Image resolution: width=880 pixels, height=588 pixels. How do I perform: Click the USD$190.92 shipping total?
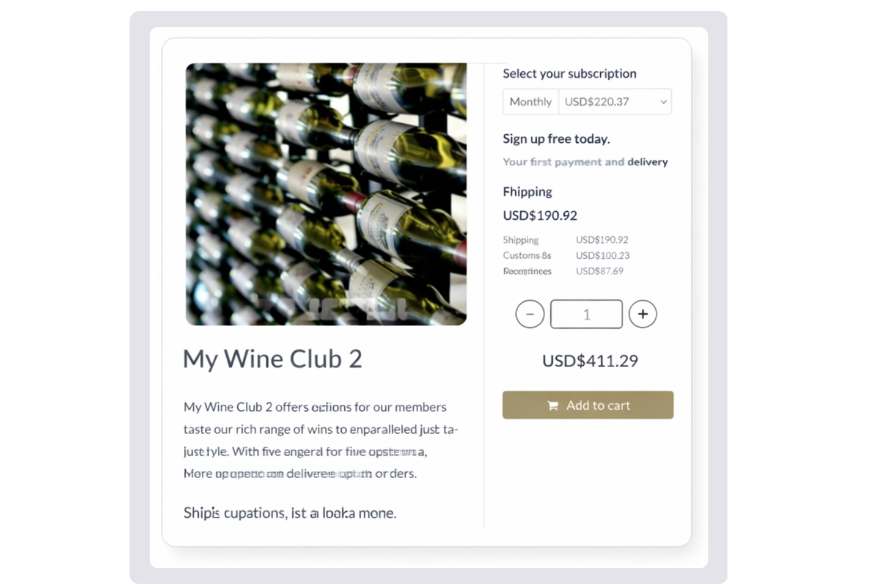[x=540, y=215]
